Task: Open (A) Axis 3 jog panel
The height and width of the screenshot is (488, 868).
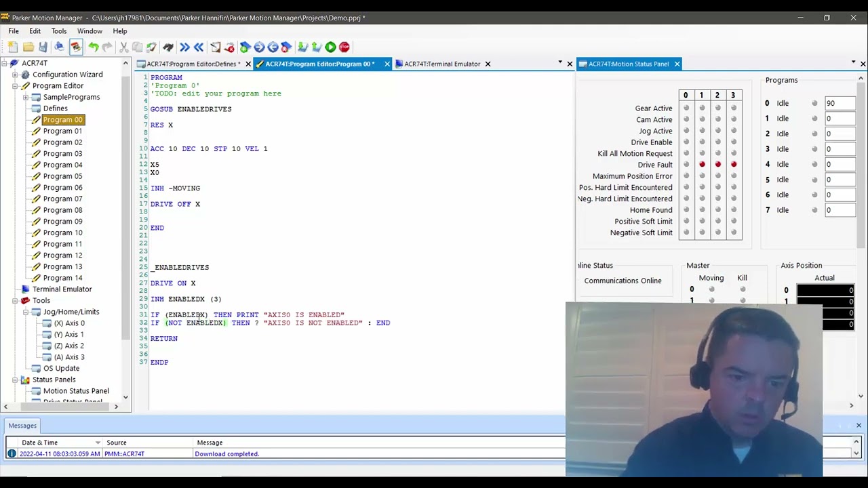Action: point(69,357)
